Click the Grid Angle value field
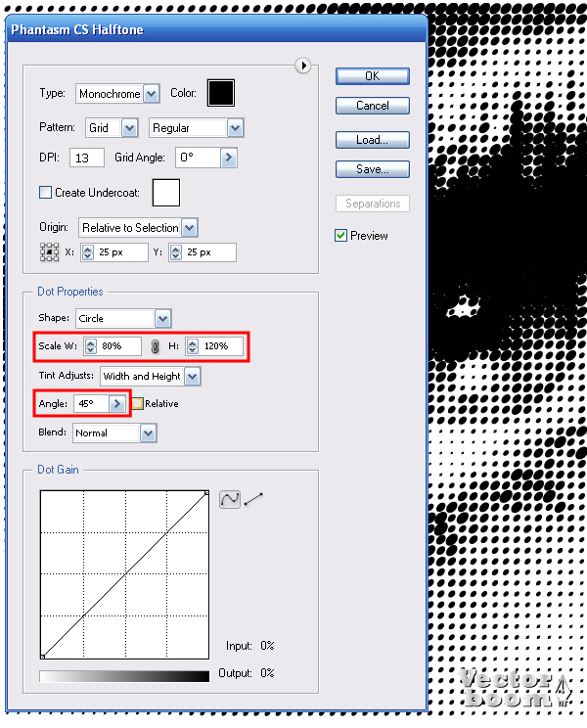The width and height of the screenshot is (587, 728). tap(198, 158)
